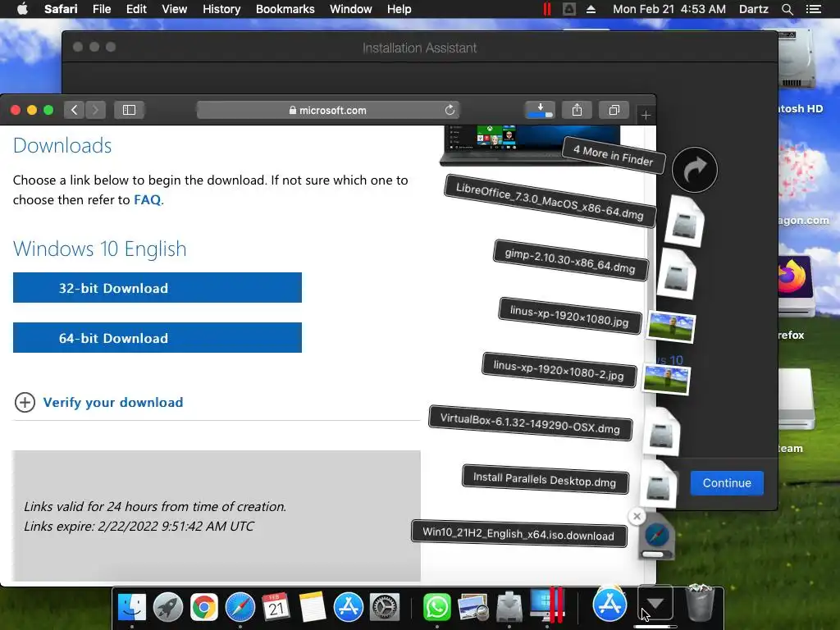Open the View menu
840x630 pixels.
[175, 9]
